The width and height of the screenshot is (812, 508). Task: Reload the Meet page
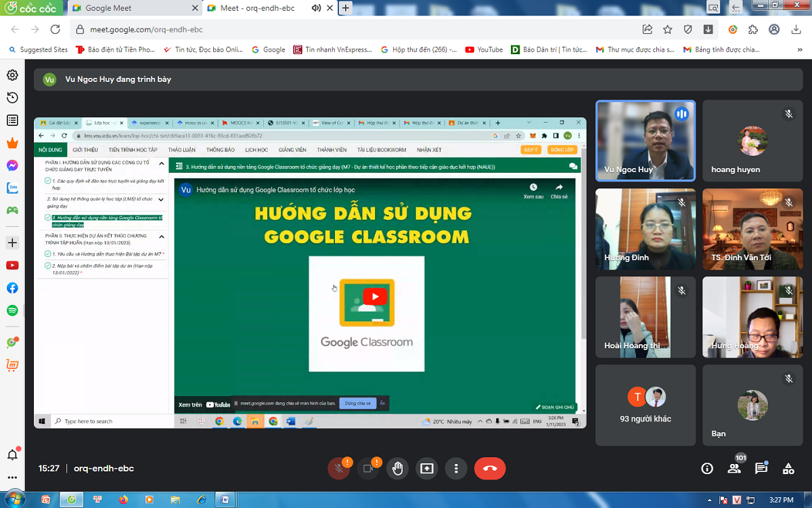pos(55,29)
